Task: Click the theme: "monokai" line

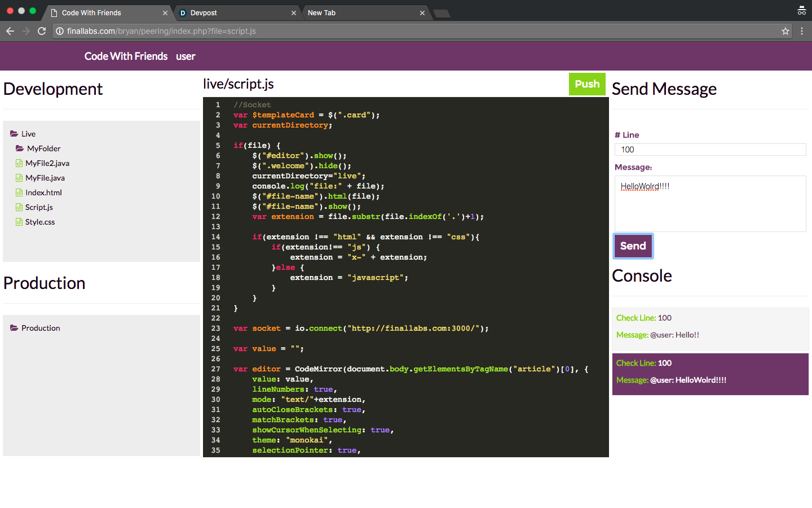Action: click(x=292, y=440)
